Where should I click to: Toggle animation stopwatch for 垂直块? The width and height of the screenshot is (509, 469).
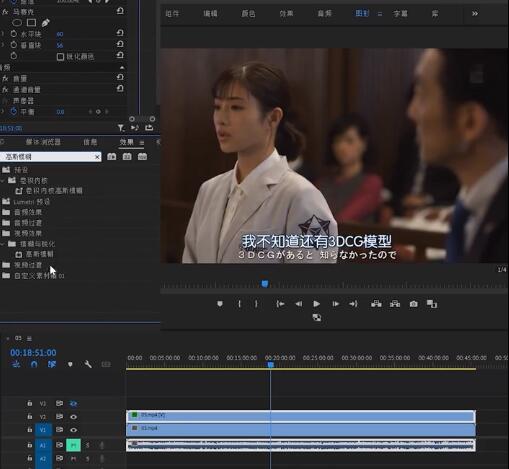point(14,45)
